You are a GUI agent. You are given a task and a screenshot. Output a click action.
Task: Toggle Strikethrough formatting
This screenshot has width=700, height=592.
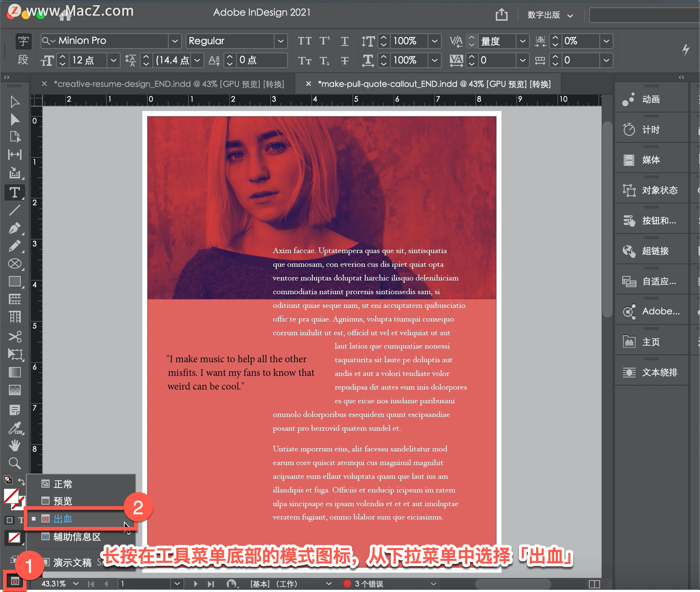tap(344, 60)
